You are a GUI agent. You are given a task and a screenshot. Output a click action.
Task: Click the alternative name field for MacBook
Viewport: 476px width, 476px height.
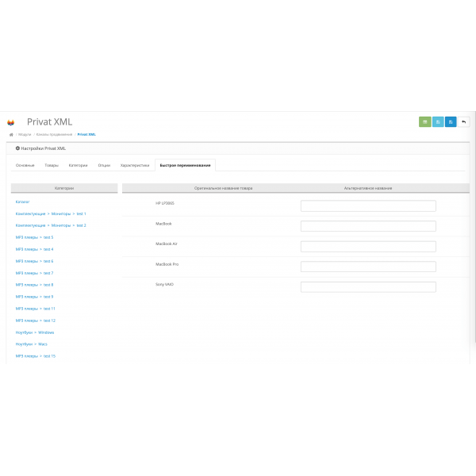point(368,226)
